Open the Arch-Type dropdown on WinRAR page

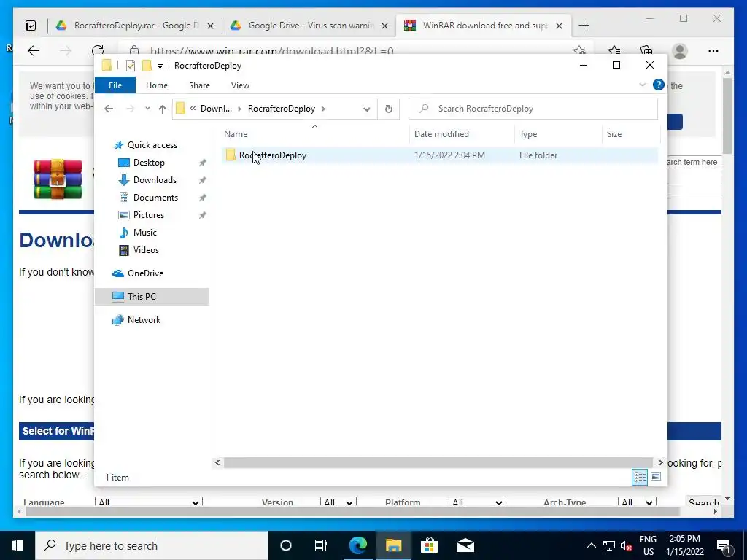(x=637, y=502)
